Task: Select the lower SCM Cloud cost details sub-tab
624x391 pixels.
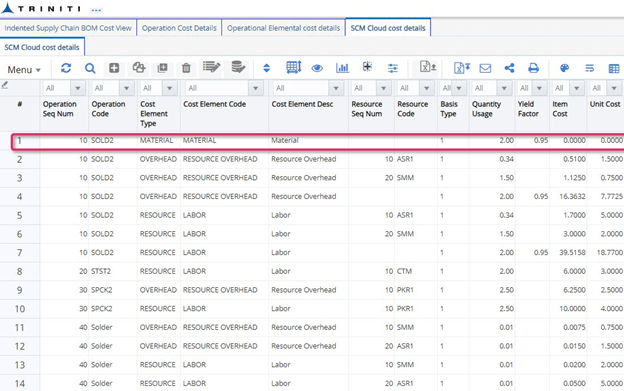Action: click(42, 47)
